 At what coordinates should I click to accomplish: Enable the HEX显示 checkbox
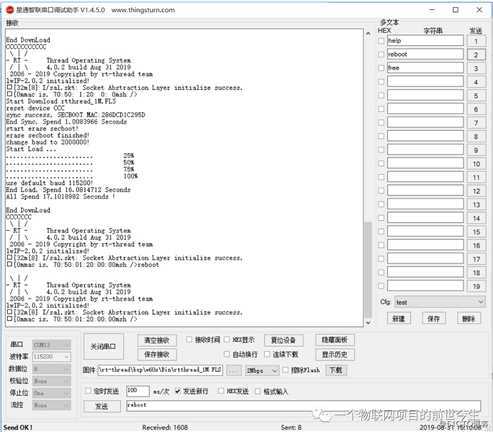pos(227,340)
